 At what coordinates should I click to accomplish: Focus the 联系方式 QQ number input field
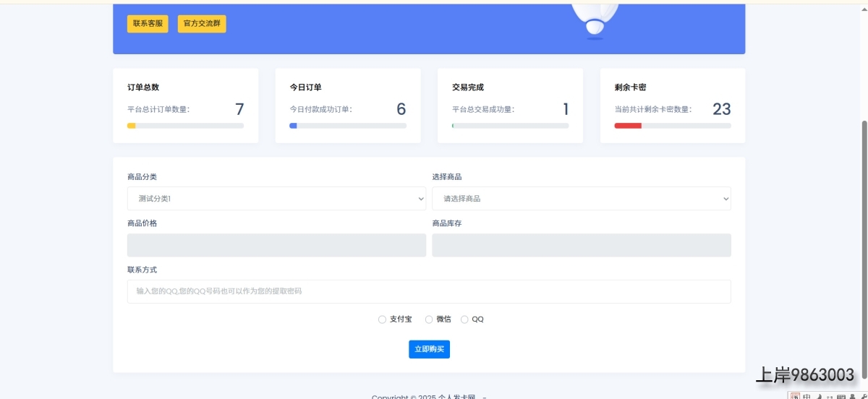pos(429,291)
